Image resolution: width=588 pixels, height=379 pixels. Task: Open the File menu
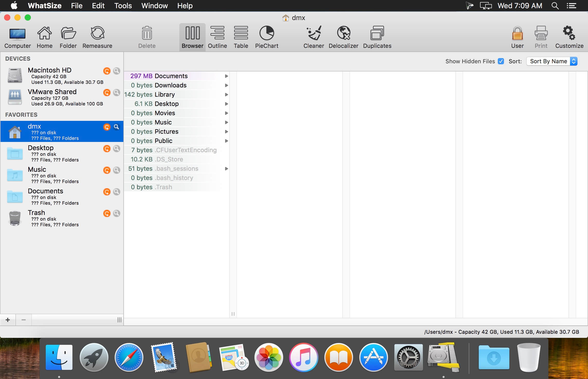pos(77,6)
